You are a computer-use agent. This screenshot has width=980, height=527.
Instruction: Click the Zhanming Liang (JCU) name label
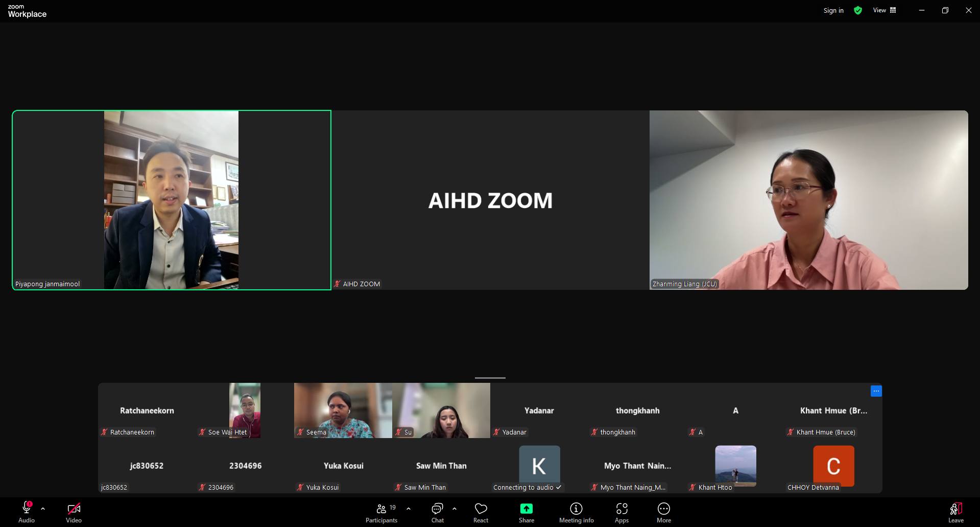pyautogui.click(x=685, y=284)
